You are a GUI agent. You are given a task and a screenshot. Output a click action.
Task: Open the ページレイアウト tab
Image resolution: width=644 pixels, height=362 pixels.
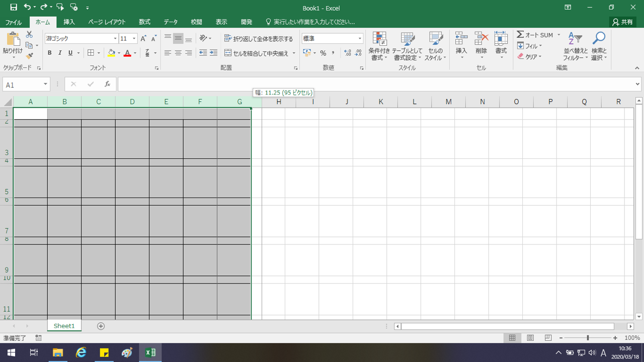(x=107, y=22)
